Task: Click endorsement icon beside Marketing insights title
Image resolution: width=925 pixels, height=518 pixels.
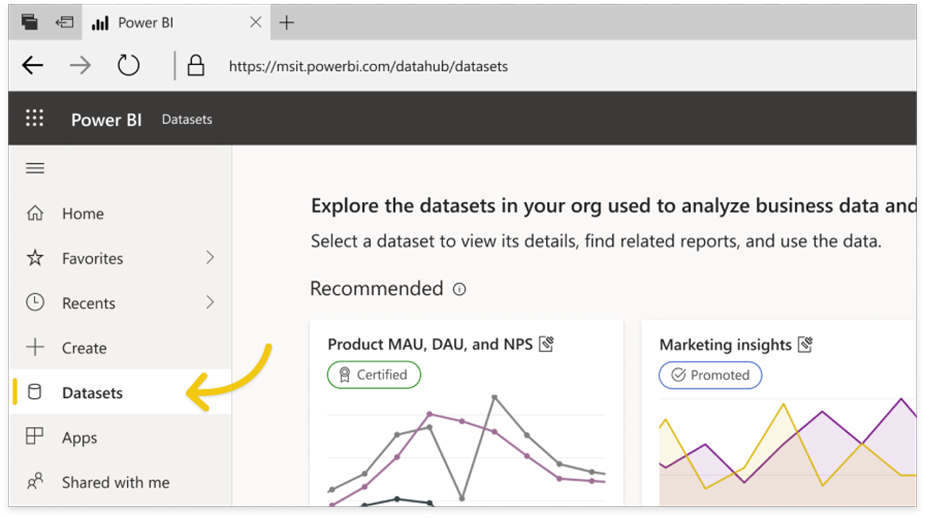Action: point(805,345)
